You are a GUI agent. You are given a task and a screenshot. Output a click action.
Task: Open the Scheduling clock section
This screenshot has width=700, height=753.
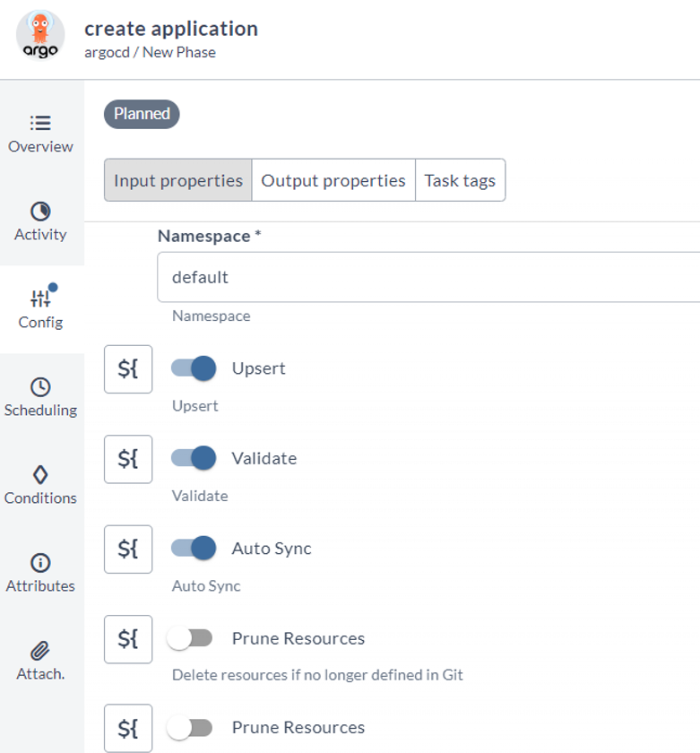point(40,397)
